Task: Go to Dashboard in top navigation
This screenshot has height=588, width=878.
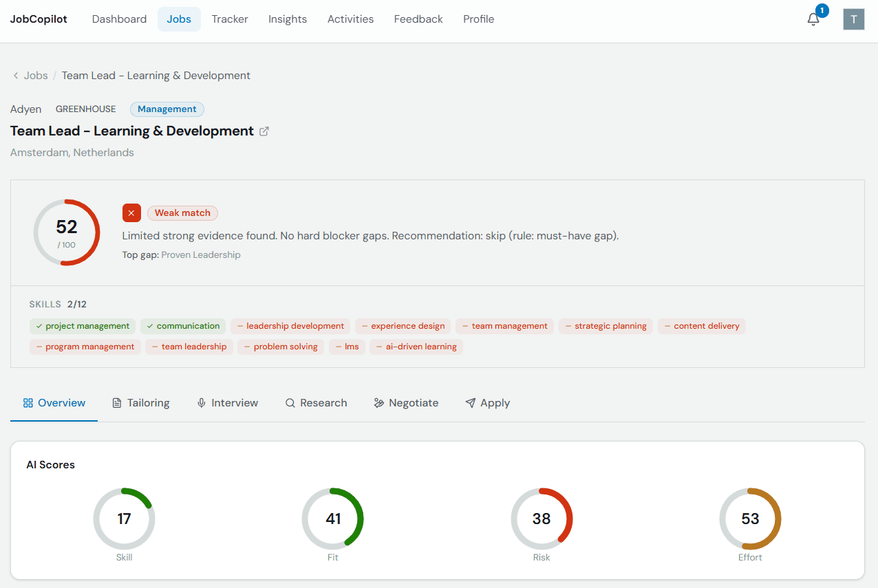Action: pos(120,19)
